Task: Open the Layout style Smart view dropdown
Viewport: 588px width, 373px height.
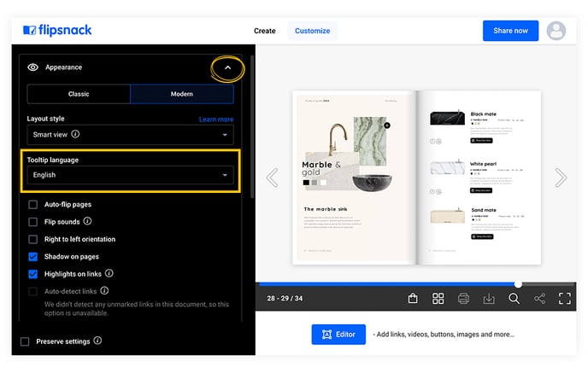Action: [x=130, y=135]
